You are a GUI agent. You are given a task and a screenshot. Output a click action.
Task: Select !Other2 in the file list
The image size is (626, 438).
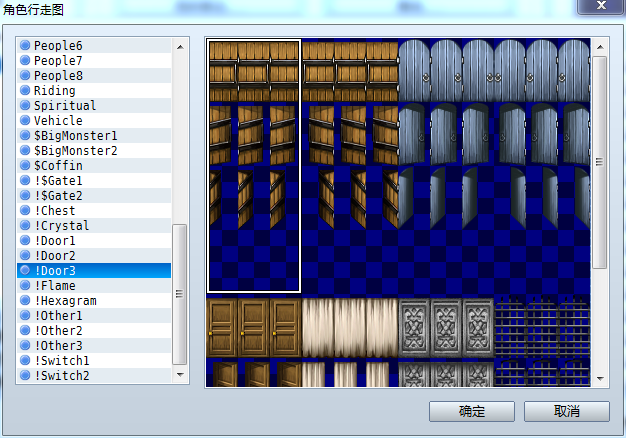pos(94,331)
